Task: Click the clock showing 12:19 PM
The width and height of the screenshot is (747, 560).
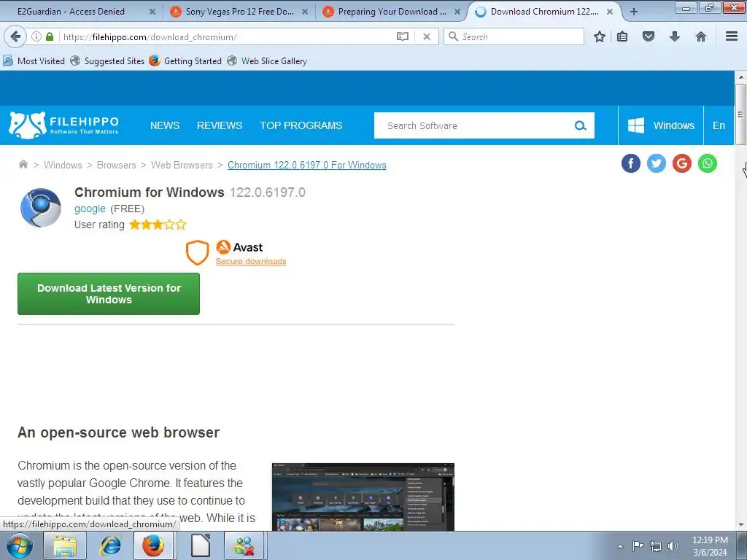Action: (710, 540)
